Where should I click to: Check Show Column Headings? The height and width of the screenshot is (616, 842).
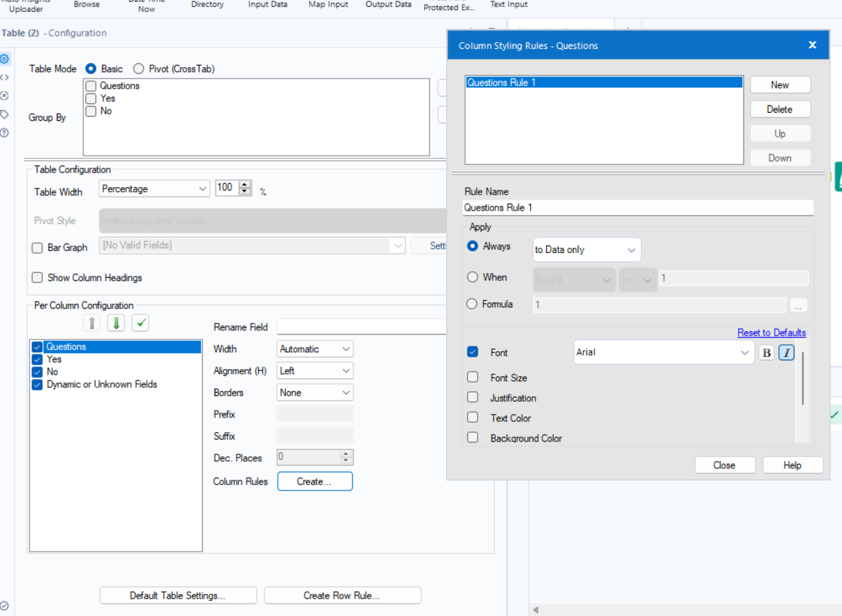click(37, 277)
